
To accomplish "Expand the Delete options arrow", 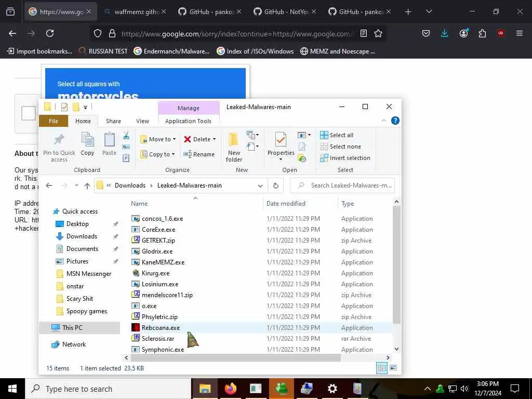I will [214, 139].
